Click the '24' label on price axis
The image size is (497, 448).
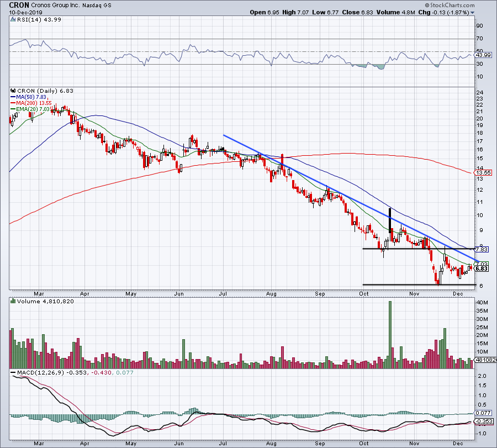480,93
